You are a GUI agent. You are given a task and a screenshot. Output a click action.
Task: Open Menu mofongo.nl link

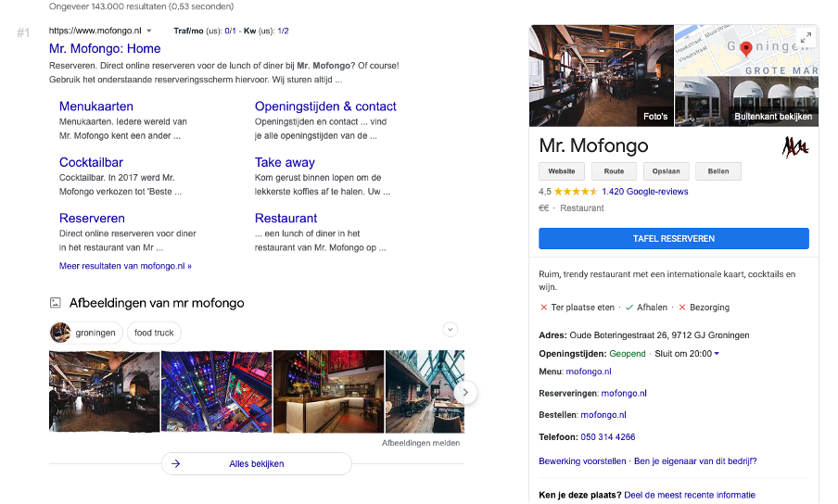pos(589,372)
